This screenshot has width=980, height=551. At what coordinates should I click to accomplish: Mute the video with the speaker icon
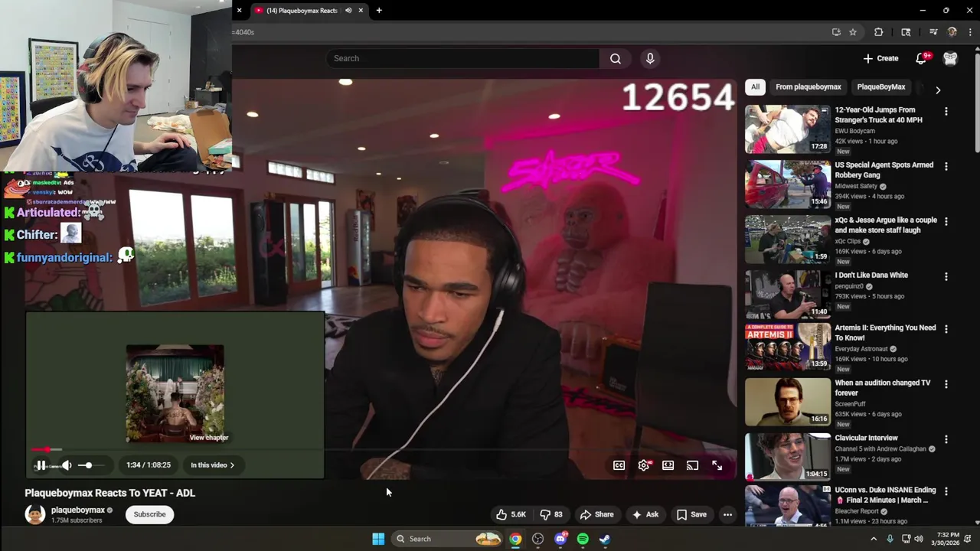click(67, 465)
